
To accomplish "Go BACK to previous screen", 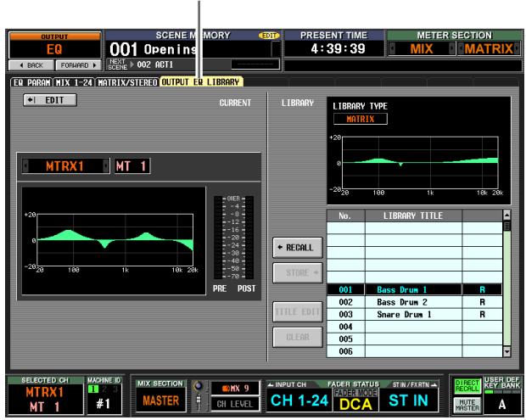I will pyautogui.click(x=31, y=65).
